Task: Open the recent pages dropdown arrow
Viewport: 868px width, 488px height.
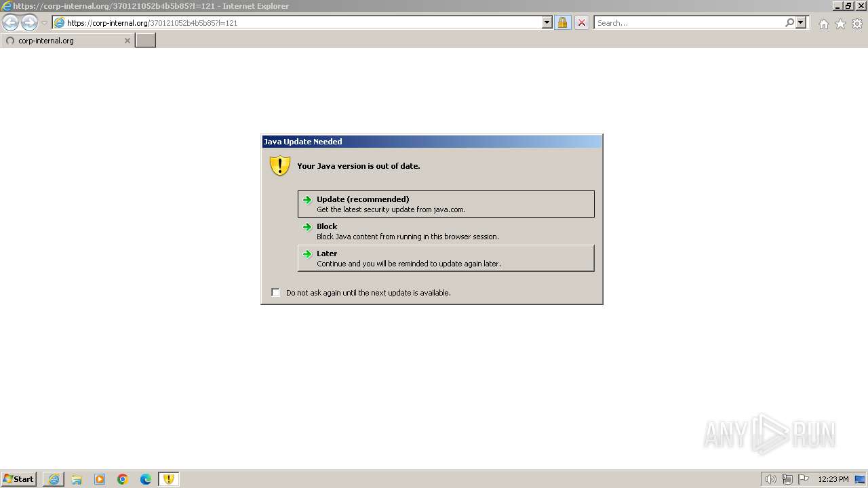Action: pyautogui.click(x=44, y=23)
